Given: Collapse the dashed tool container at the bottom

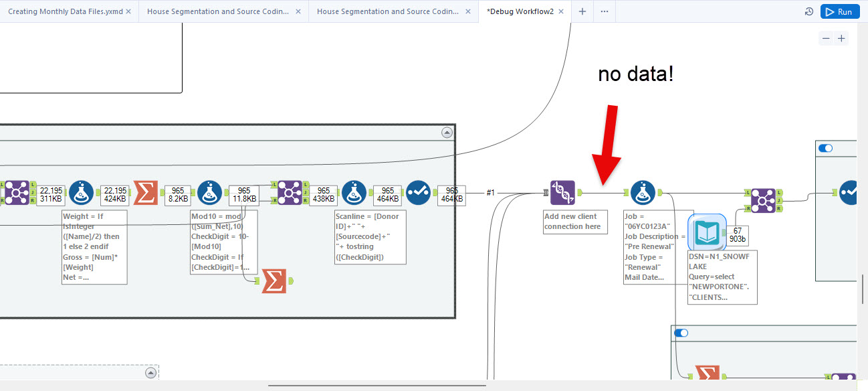Looking at the screenshot, I should (150, 373).
